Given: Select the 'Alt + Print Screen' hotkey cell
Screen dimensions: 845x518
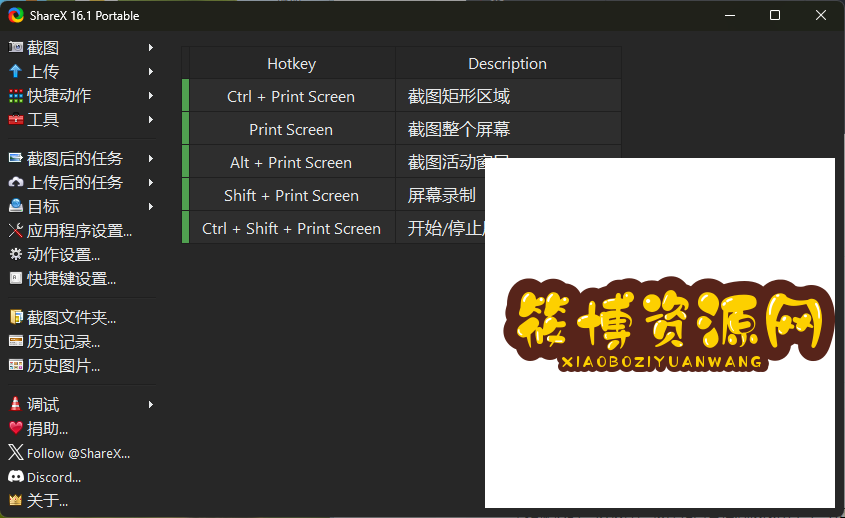Looking at the screenshot, I should point(292,162).
